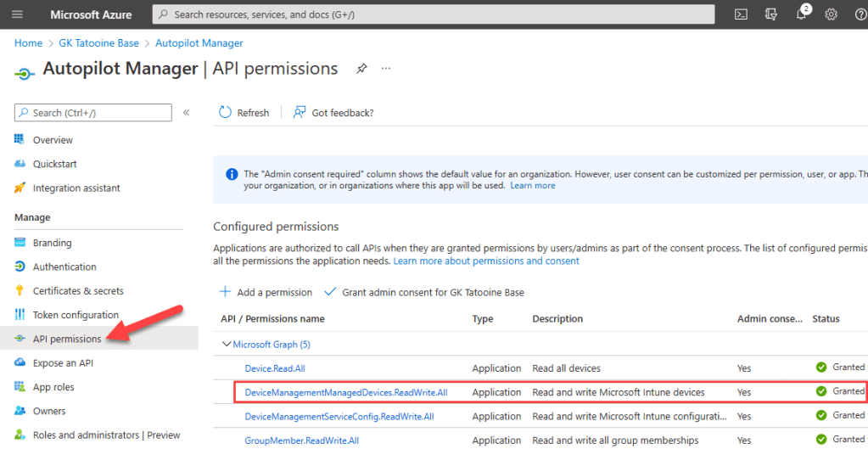The width and height of the screenshot is (868, 449).
Task: Collapse the Microsoft Graph (5) chevron
Action: click(226, 345)
